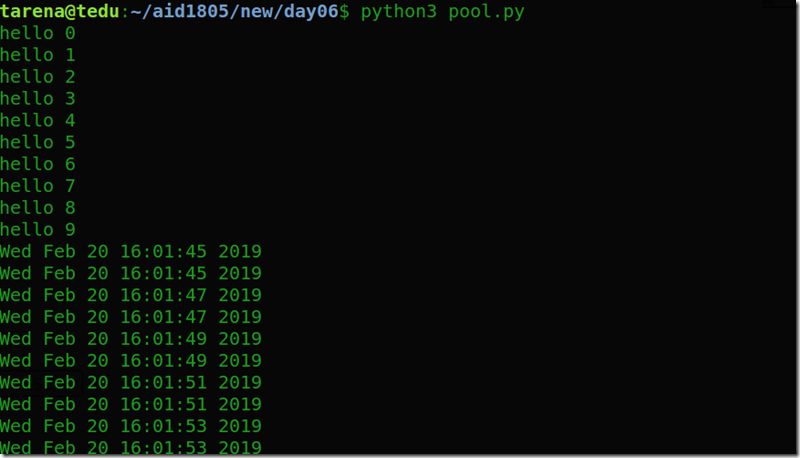
Task: Select the 'hello 7' output line
Action: point(38,186)
